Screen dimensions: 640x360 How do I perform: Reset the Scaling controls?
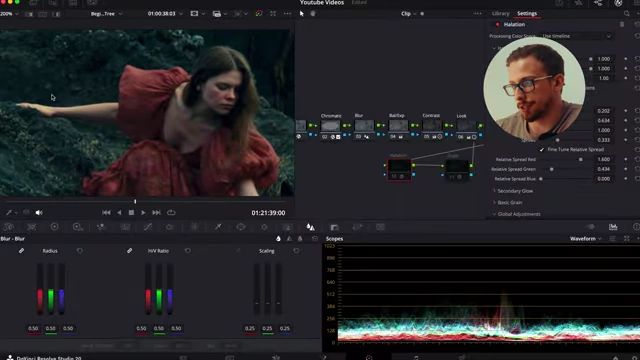coord(296,251)
